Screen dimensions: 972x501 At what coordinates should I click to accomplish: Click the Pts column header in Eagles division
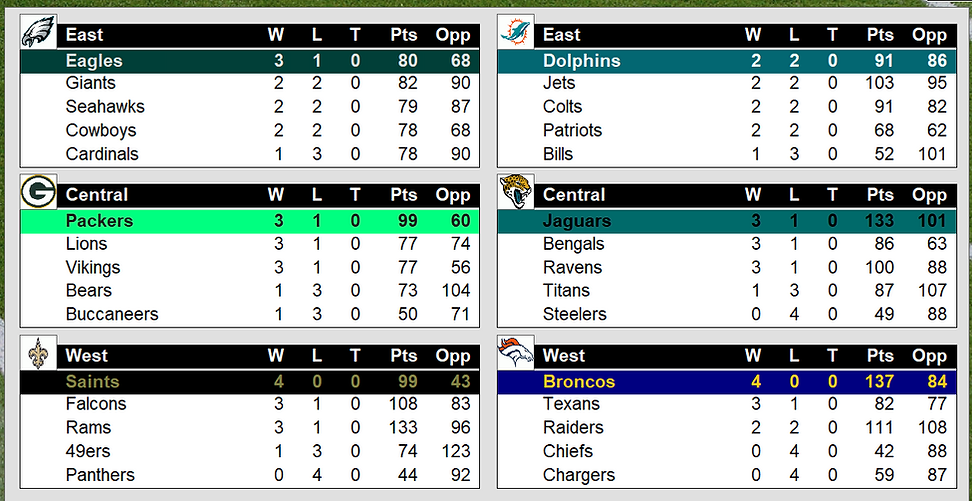404,35
